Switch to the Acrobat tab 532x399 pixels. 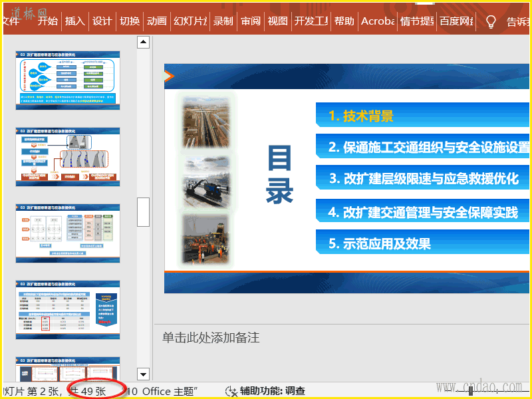tap(377, 21)
